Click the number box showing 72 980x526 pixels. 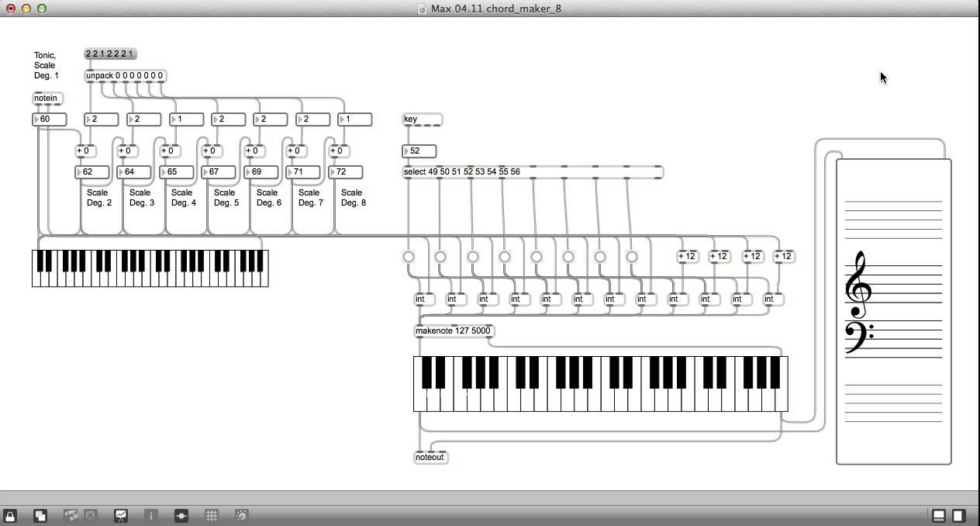pos(346,172)
